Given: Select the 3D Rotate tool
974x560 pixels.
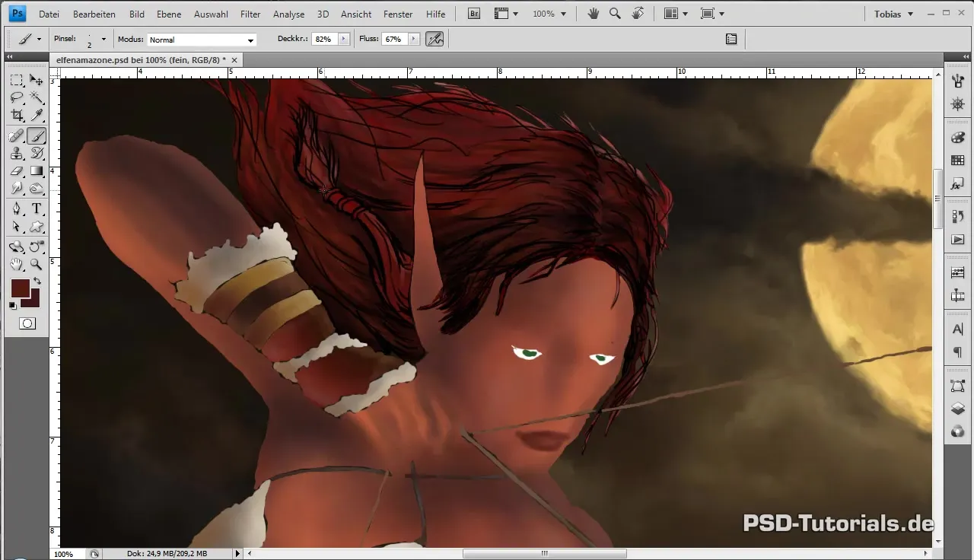Looking at the screenshot, I should click(16, 247).
